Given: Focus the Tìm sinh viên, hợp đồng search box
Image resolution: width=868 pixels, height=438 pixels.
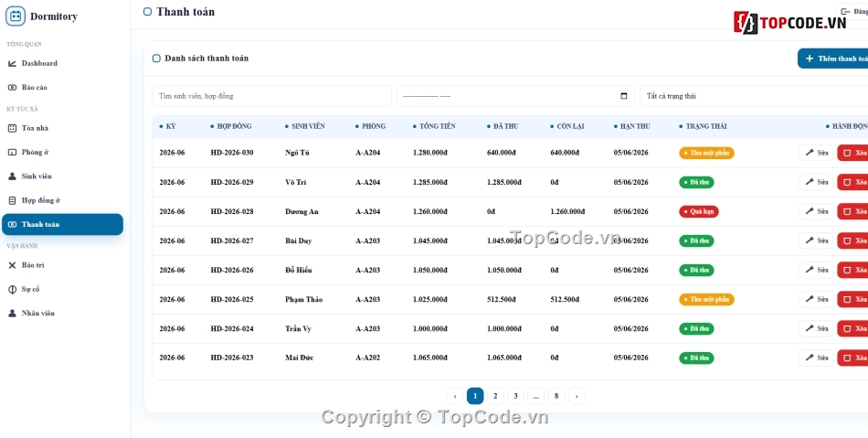Looking at the screenshot, I should coord(271,96).
